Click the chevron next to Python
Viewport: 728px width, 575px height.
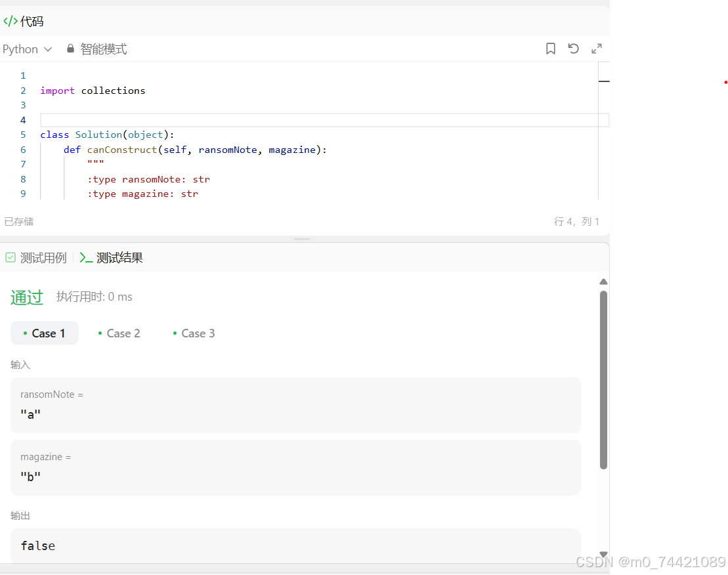48,49
